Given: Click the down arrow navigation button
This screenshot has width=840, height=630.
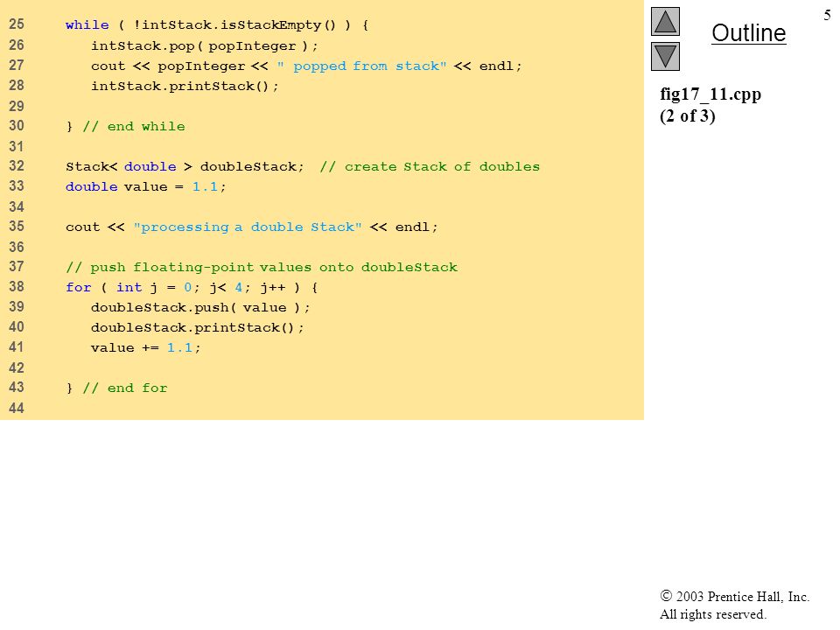Looking at the screenshot, I should coord(665,57).
